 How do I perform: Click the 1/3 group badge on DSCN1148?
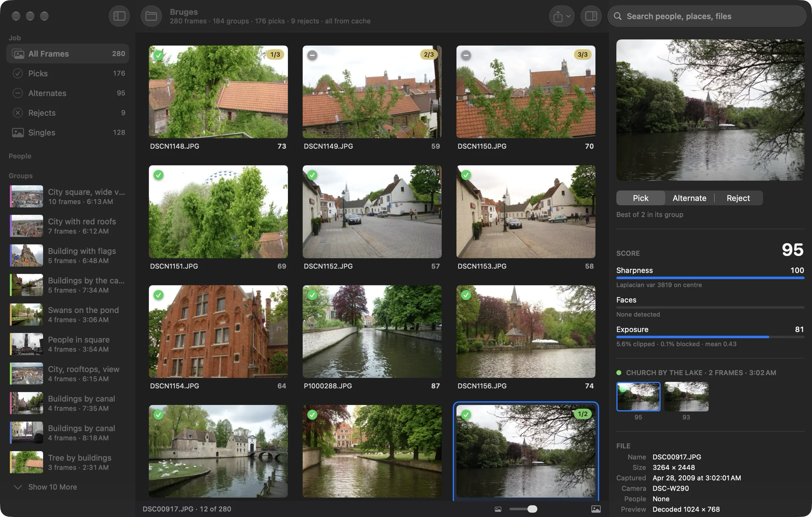click(275, 55)
